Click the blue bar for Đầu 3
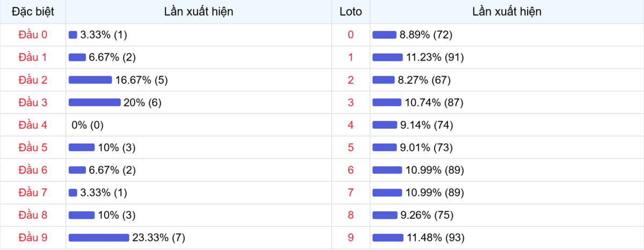The image size is (644, 250). (x=94, y=102)
